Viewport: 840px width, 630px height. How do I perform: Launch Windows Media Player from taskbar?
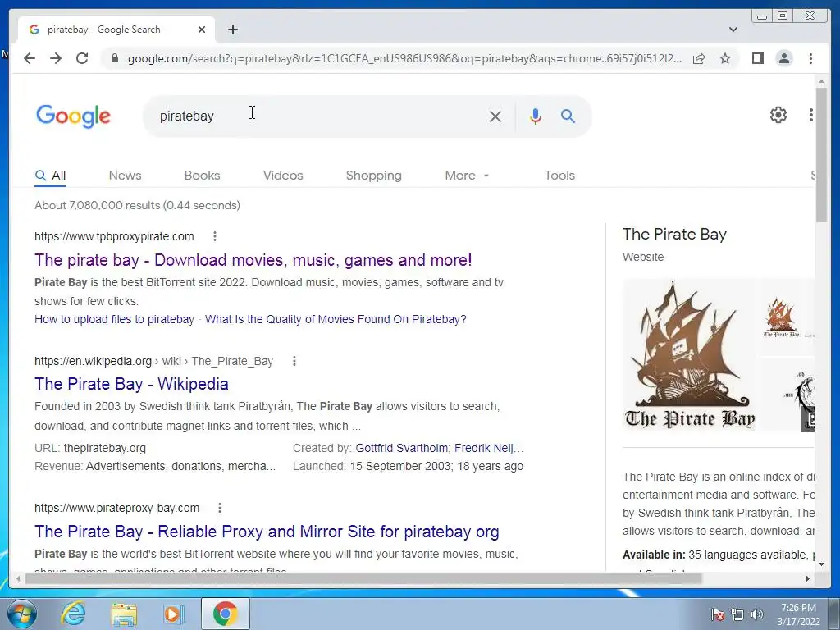(x=172, y=614)
